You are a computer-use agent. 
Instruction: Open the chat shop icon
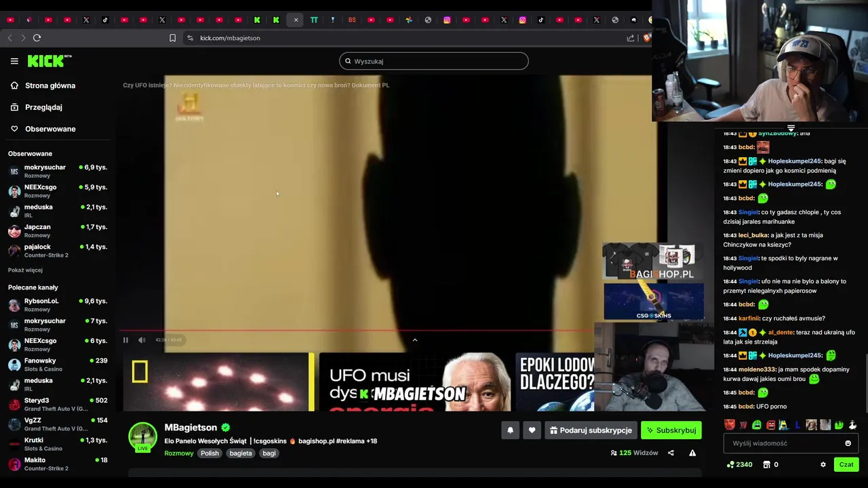[x=767, y=465]
